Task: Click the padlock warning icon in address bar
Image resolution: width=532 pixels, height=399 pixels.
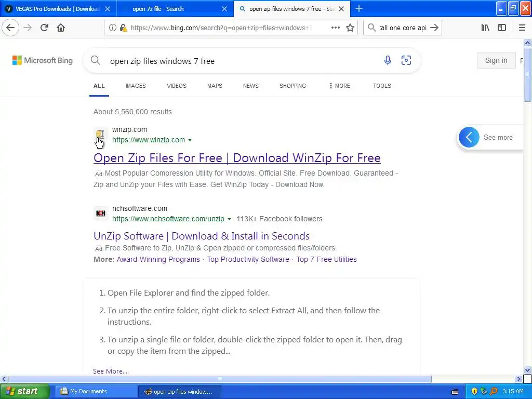Action: coord(124,28)
